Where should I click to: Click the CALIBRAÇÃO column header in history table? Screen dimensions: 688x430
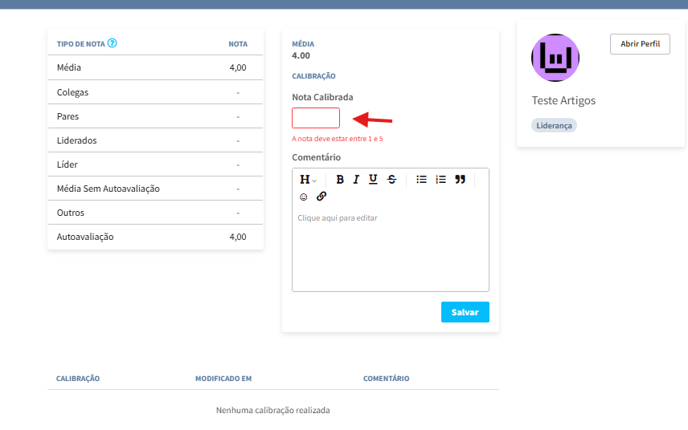click(x=78, y=378)
